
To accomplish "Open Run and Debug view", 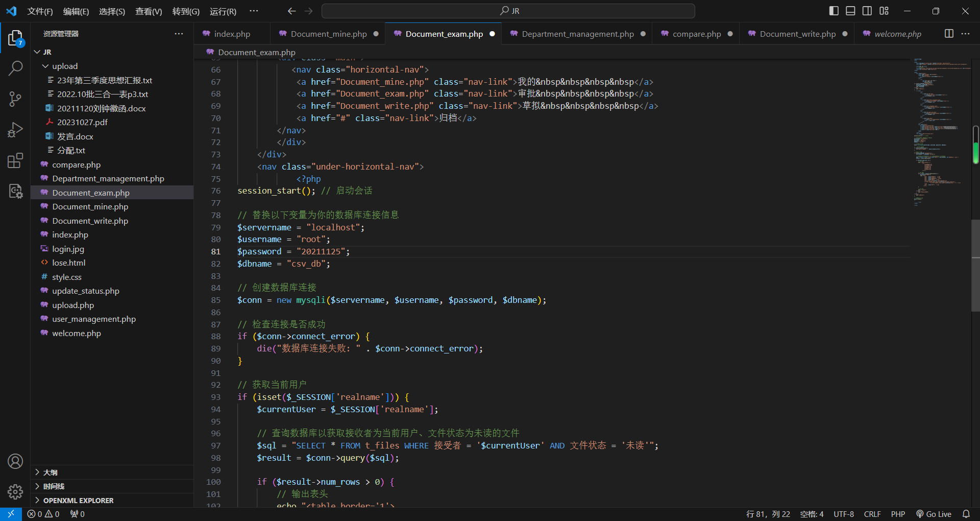I will tap(15, 130).
